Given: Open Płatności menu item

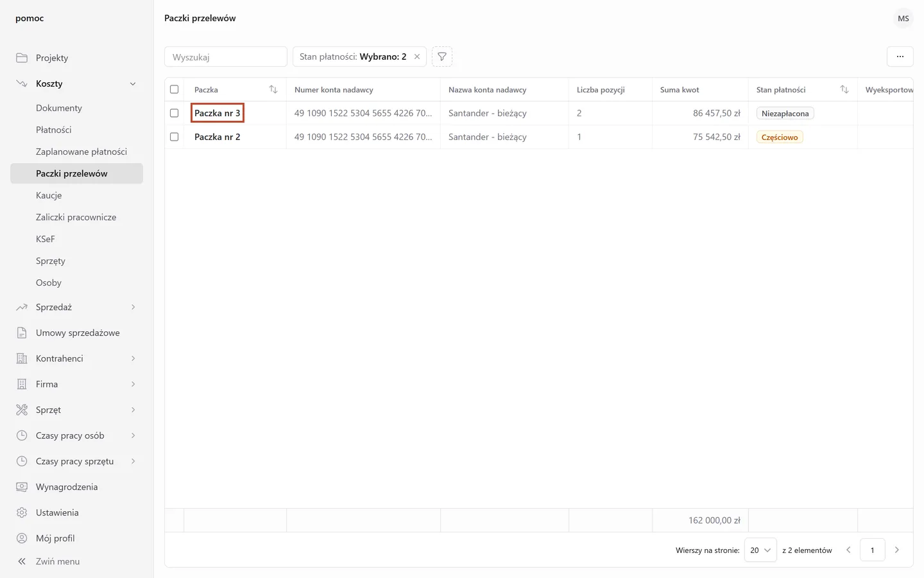Looking at the screenshot, I should pyautogui.click(x=54, y=130).
